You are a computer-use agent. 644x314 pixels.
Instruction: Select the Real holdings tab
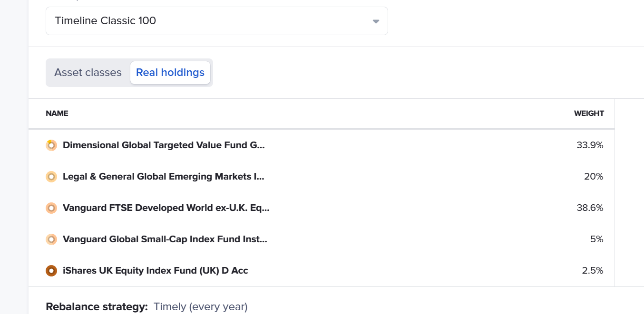tap(170, 73)
